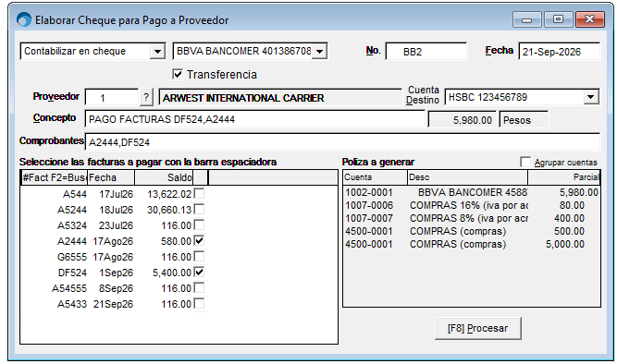Click the Cuenta column header

click(x=375, y=177)
